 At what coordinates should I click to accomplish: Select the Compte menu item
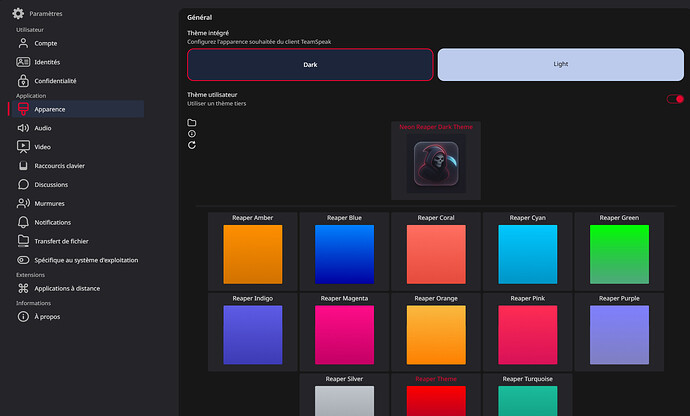tap(45, 43)
